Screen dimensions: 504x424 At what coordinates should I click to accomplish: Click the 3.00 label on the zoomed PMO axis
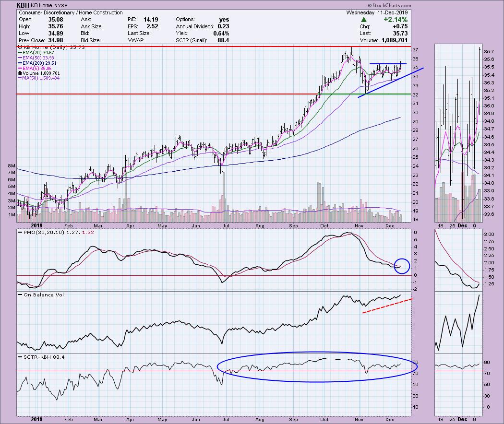pos(489,234)
